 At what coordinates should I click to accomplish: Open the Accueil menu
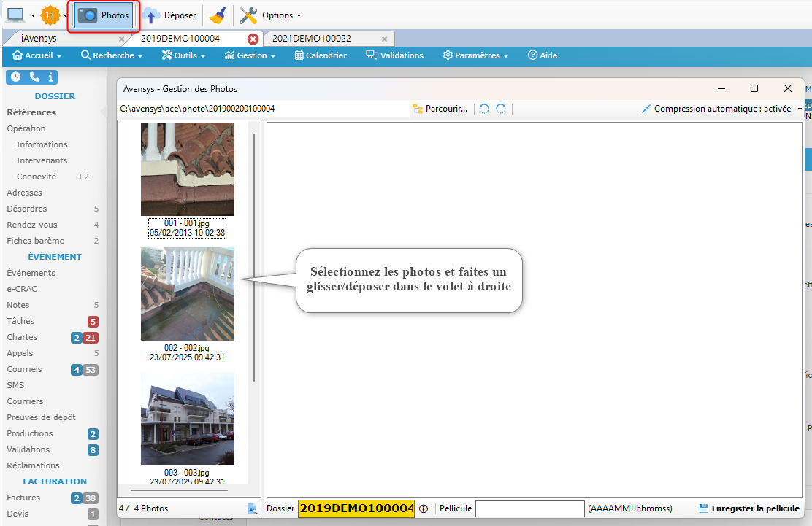tap(37, 55)
